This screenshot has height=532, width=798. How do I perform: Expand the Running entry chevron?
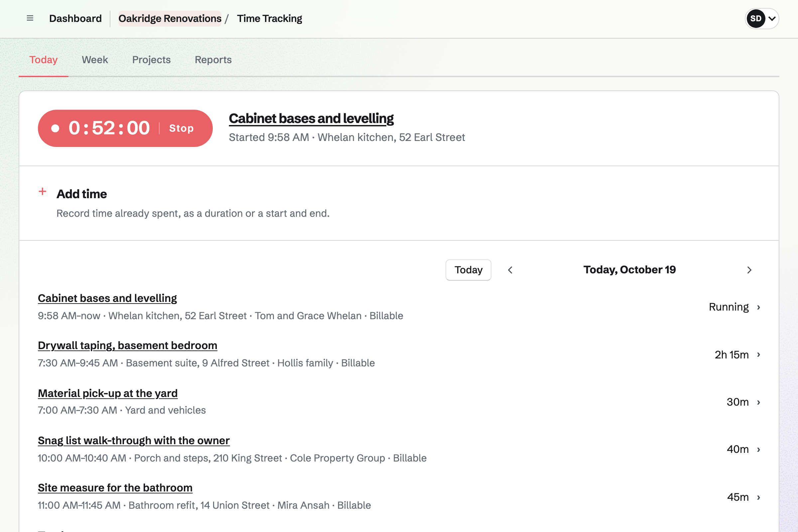pyautogui.click(x=759, y=307)
